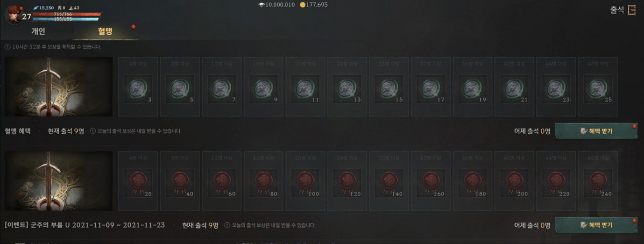The width and height of the screenshot is (644, 244).
Task: Open the character portrait at level 27
Action: [x=14, y=14]
